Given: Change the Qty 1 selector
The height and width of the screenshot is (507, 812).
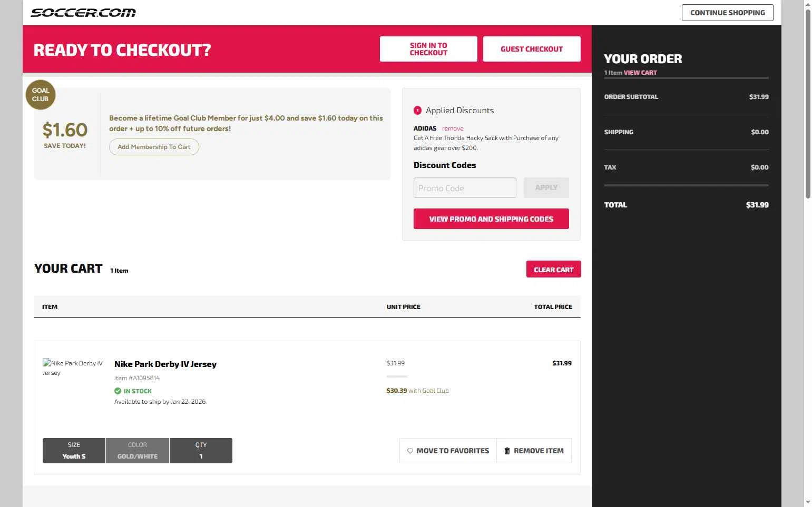Looking at the screenshot, I should click(x=201, y=451).
